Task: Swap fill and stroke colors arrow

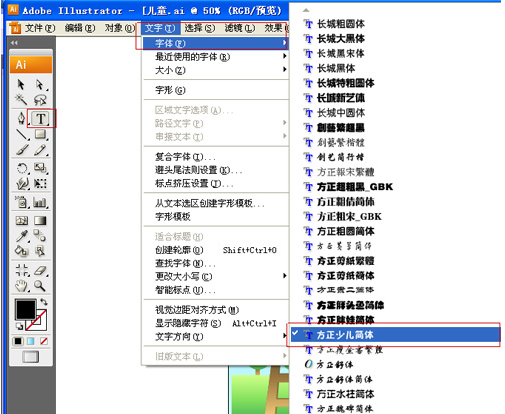Action: 44,302
